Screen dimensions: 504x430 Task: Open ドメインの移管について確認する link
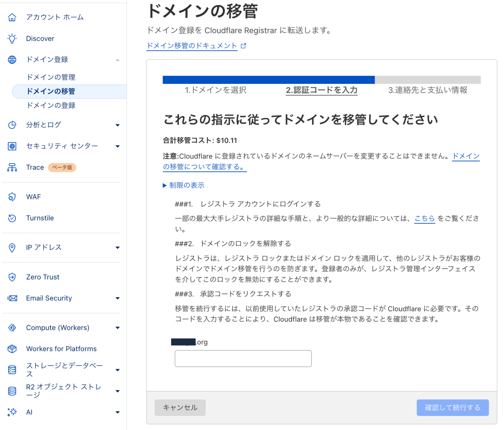pos(204,167)
